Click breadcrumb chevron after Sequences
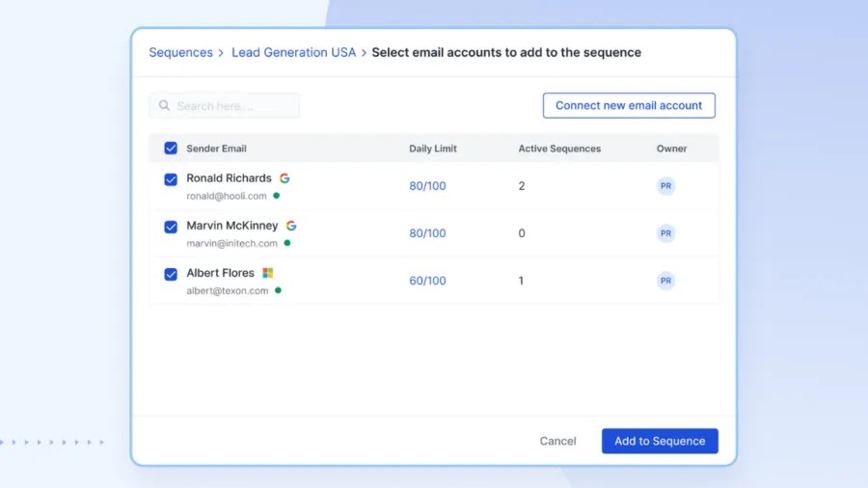Image resolution: width=868 pixels, height=488 pixels. pos(221,53)
